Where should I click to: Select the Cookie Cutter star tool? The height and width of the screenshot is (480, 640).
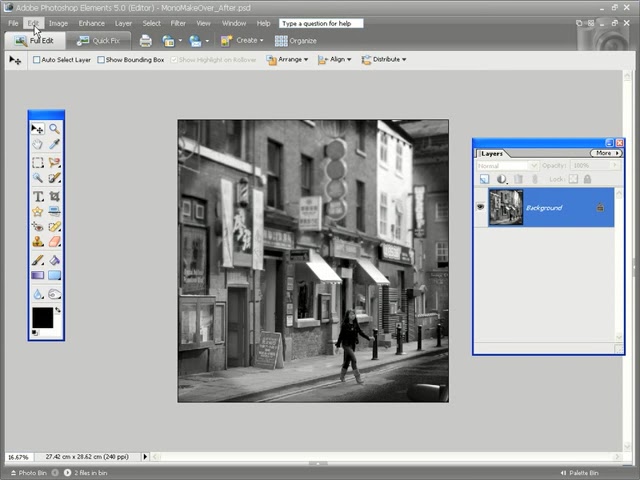click(x=38, y=211)
